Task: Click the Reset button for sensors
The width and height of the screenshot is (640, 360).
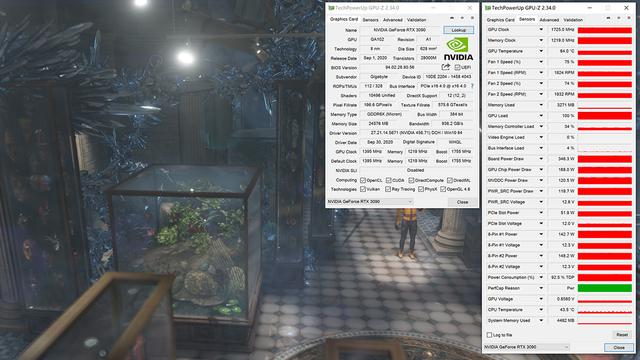Action: point(622,335)
